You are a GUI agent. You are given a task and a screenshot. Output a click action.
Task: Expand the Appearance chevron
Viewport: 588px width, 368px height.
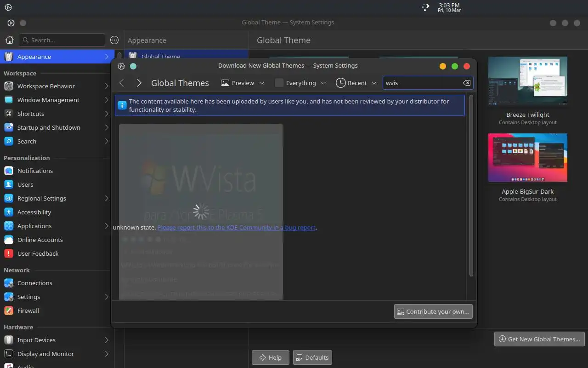(107, 57)
